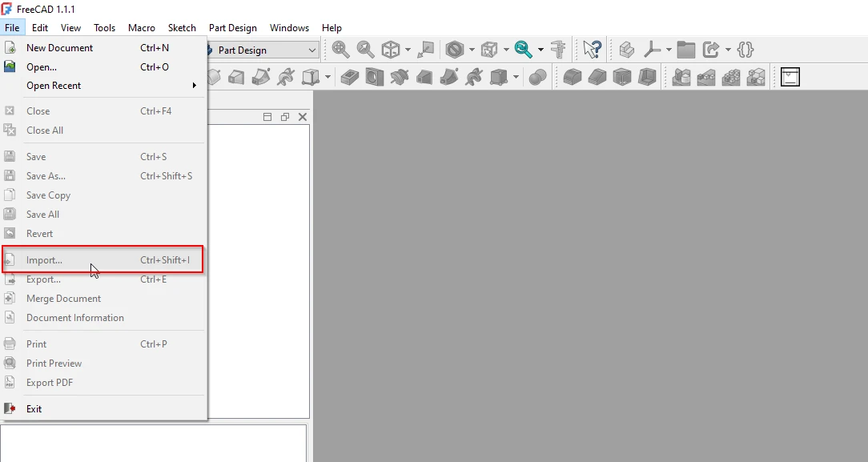This screenshot has height=462, width=868.
Task: Open the Part Design workbench dropdown
Action: pyautogui.click(x=263, y=50)
